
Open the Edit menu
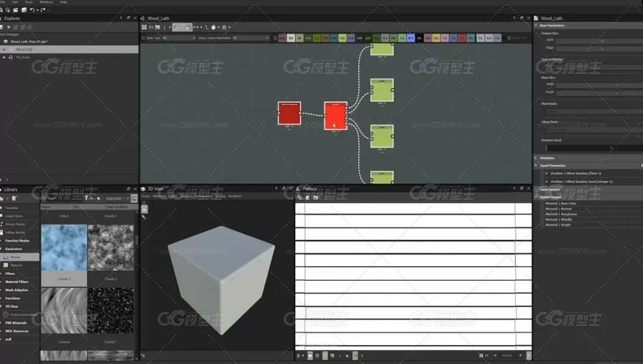click(15, 2)
